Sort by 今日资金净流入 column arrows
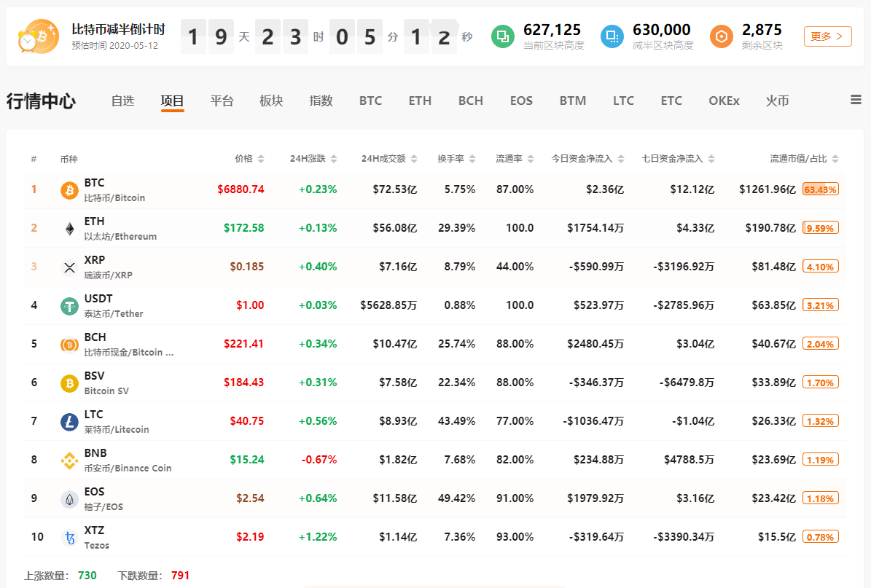Image resolution: width=871 pixels, height=588 pixels. 621,159
